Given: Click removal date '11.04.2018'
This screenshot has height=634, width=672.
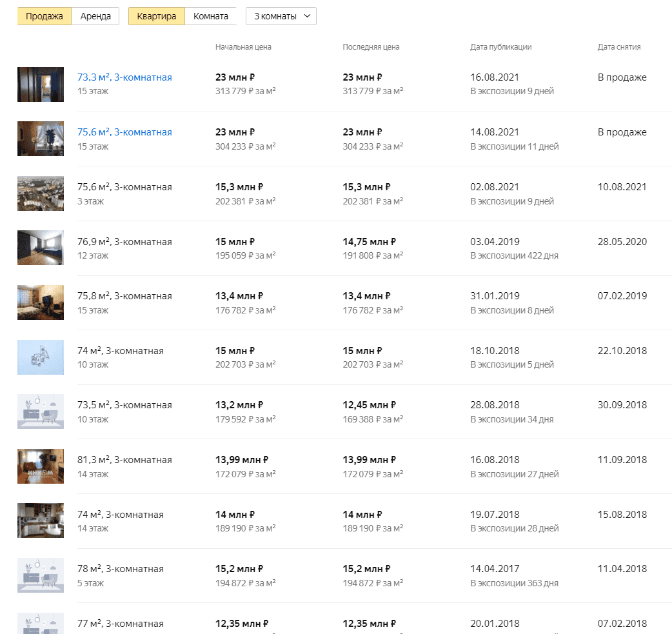Looking at the screenshot, I should coord(622,568).
